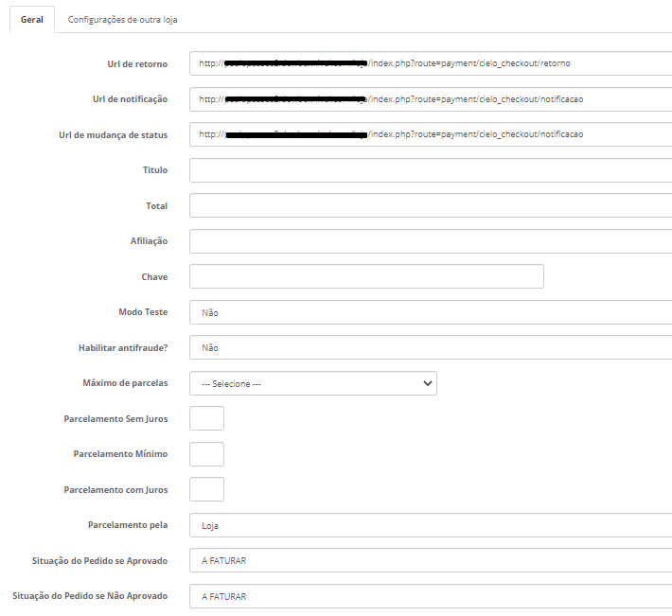Open the Parcelamento pela dropdown
Viewport: 672px width, 616px height.
click(431, 525)
